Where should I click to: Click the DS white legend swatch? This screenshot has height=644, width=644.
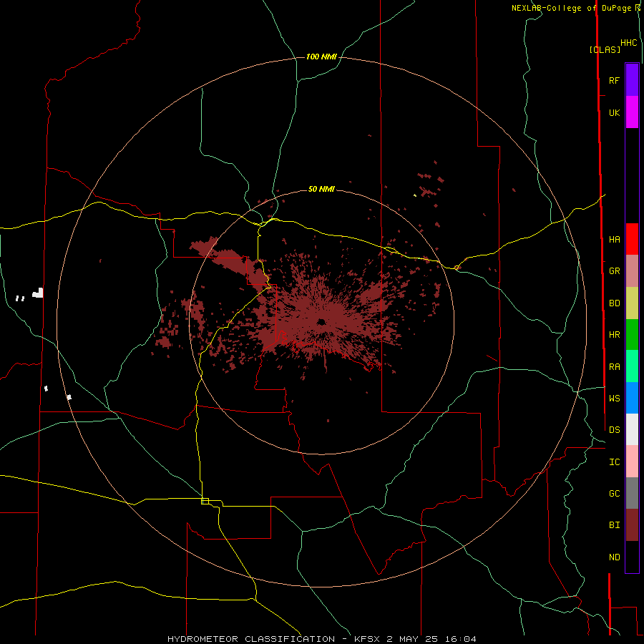(632, 429)
